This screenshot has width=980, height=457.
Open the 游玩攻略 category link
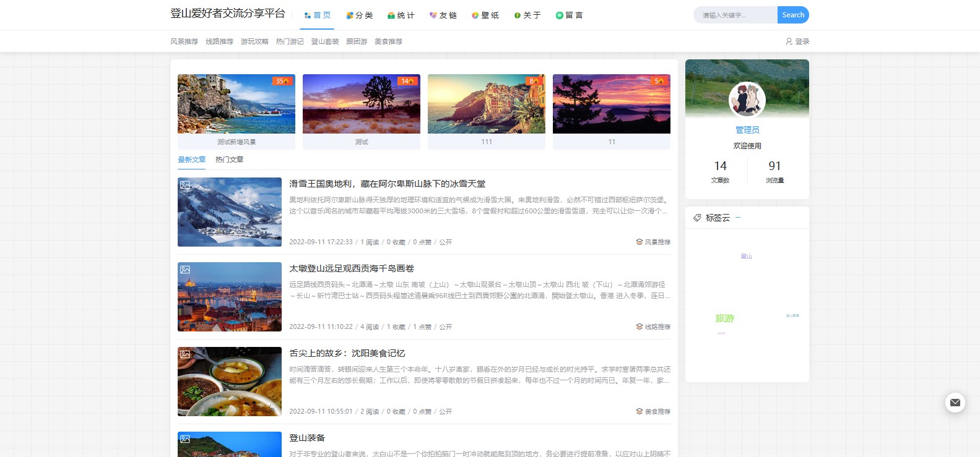pyautogui.click(x=254, y=41)
